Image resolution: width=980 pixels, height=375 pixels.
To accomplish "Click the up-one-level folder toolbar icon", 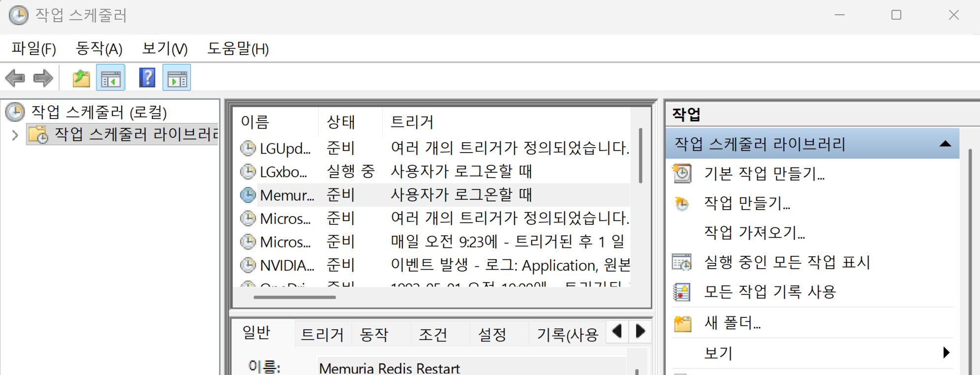I will coord(81,78).
